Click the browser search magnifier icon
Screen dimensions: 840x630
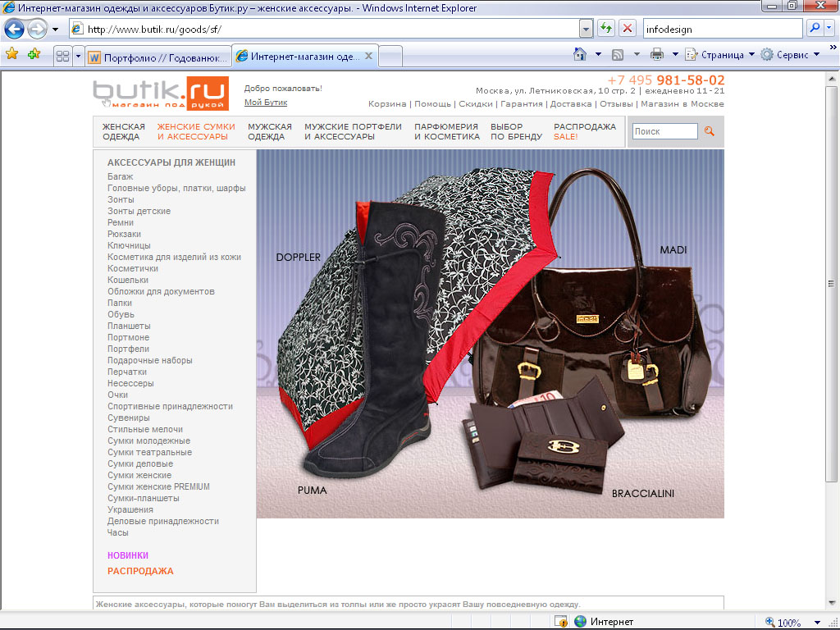click(815, 29)
